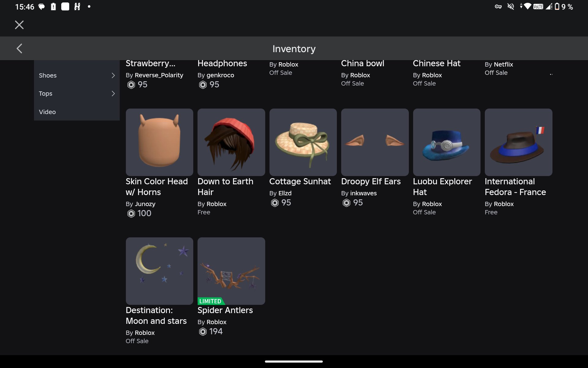The width and height of the screenshot is (588, 368).
Task: Tap the battery status icon
Action: point(557,6)
